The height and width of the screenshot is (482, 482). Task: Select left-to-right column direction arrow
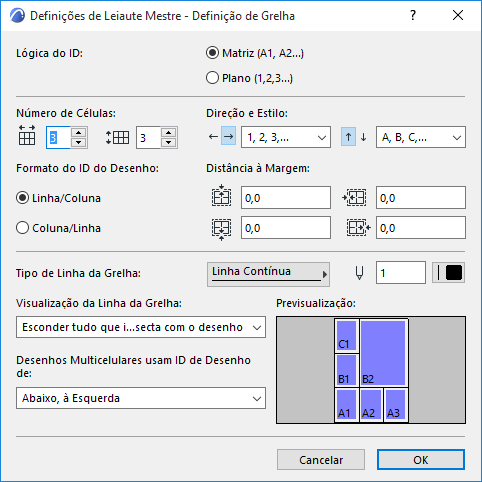(229, 137)
